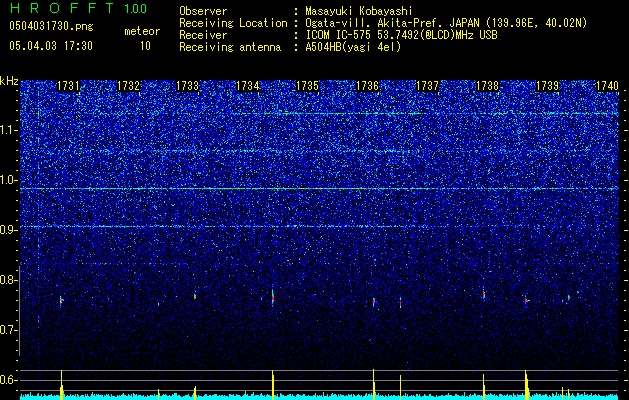This screenshot has height=400, width=629.
Task: Click the 1731 time marker
Action: coord(68,86)
